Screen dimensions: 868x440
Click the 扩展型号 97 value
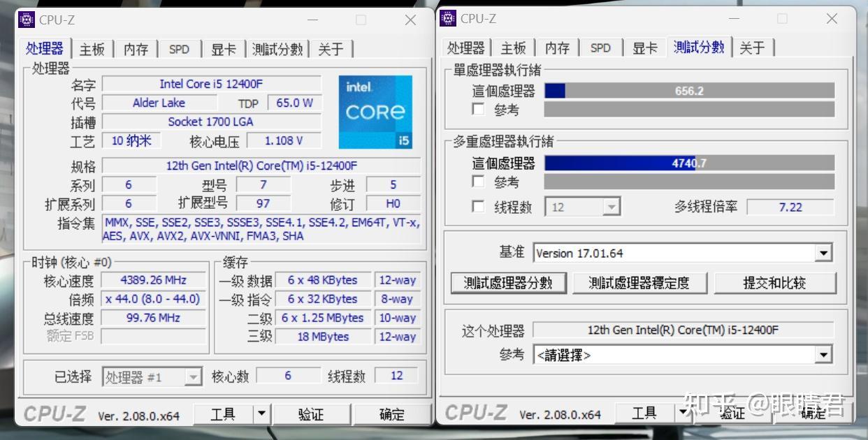pos(263,203)
